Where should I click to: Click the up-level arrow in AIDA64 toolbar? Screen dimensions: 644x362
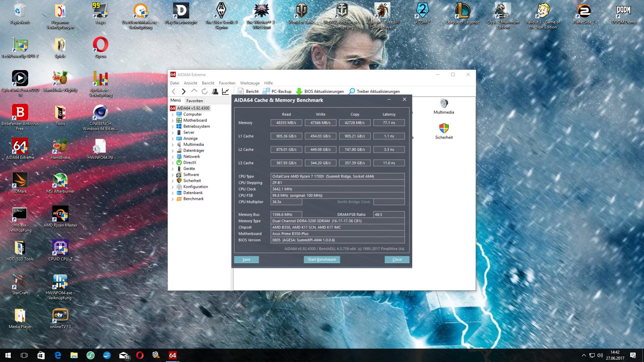[194, 91]
